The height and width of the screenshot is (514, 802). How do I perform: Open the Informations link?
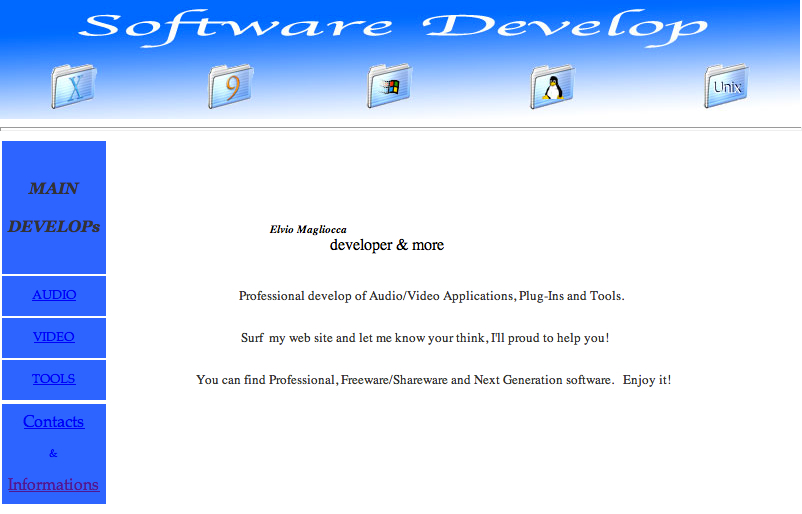coord(54,485)
